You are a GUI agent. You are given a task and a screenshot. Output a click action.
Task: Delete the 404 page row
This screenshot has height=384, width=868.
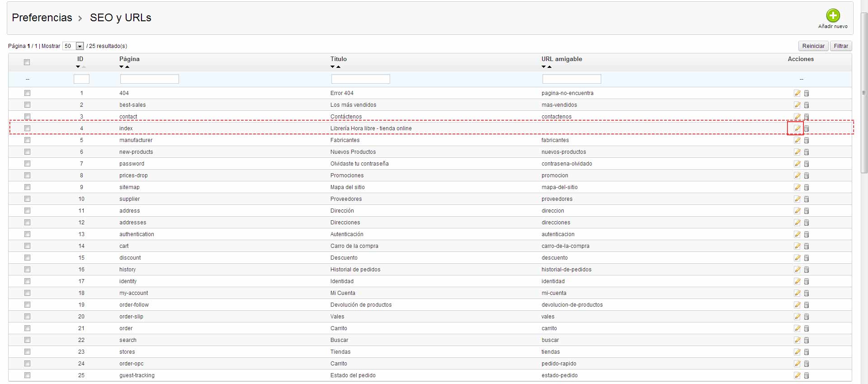click(807, 93)
